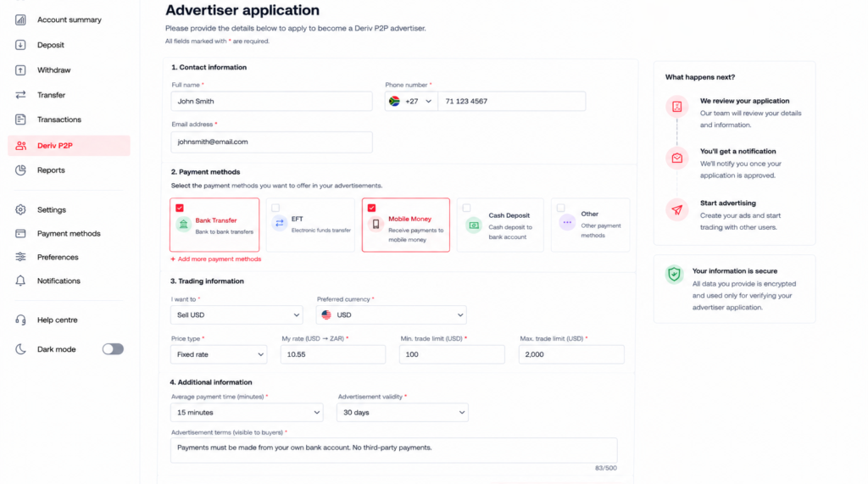
Task: Open Notifications bell icon
Action: (20, 281)
